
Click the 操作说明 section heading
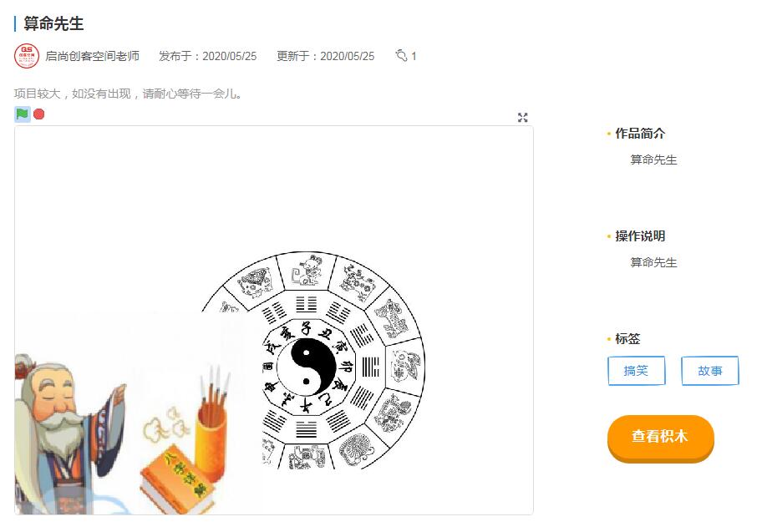[640, 236]
